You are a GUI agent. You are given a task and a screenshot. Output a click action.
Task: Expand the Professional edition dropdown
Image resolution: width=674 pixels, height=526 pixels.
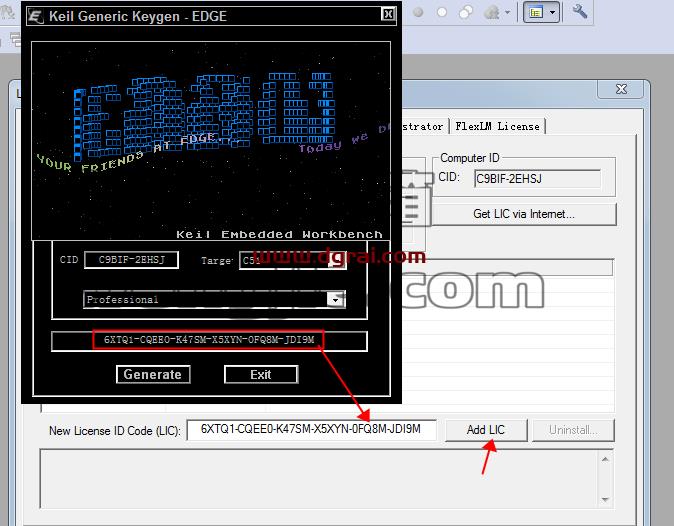[x=336, y=299]
